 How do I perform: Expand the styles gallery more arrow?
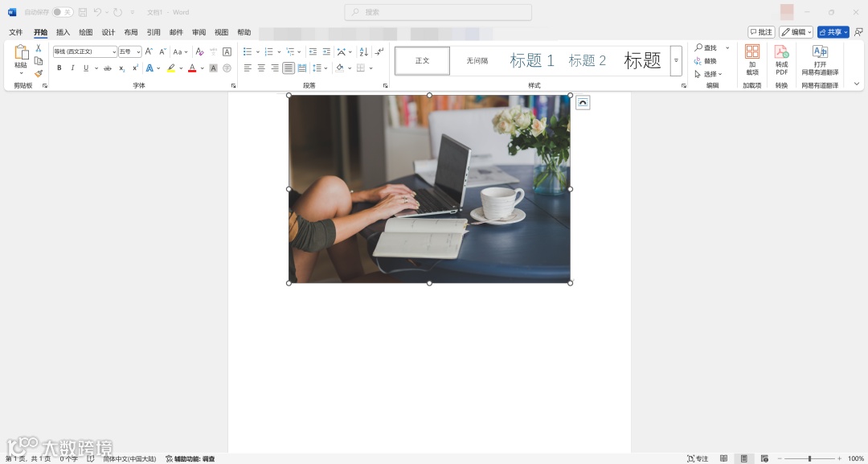676,60
